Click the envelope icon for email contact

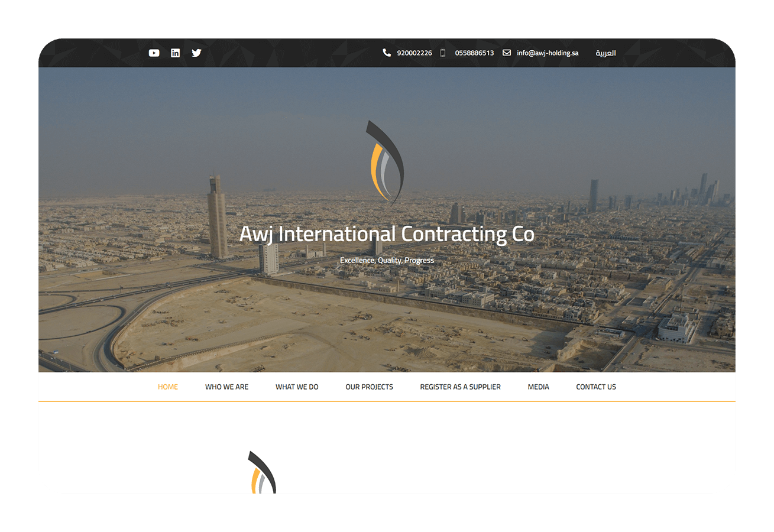click(x=506, y=53)
